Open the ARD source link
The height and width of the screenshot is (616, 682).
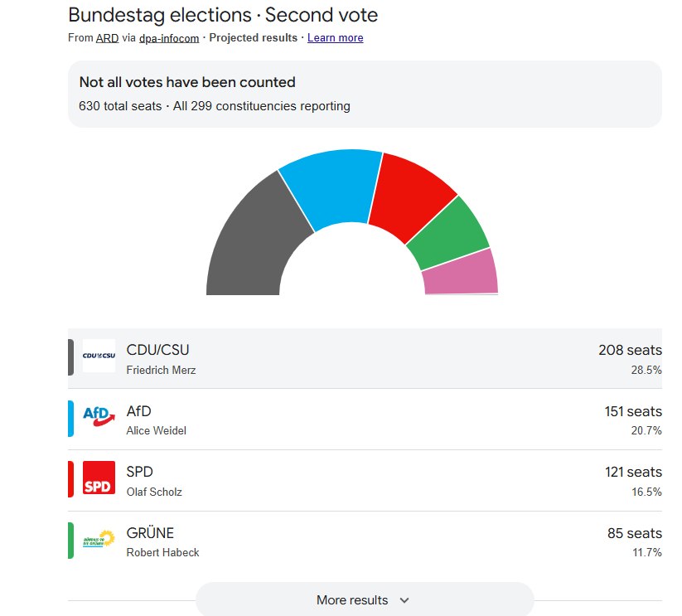tap(107, 38)
